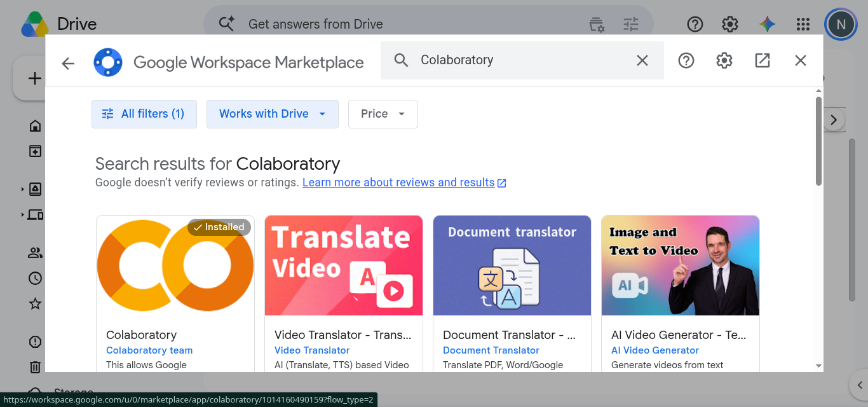Open Drive settings gear
This screenshot has height=407, width=868.
coord(730,24)
